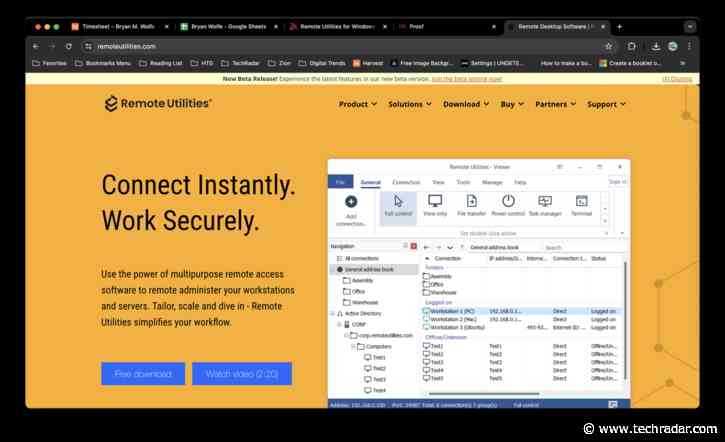Open site information icon beside the URL
Image resolution: width=725 pixels, height=442 pixels.
(88, 46)
